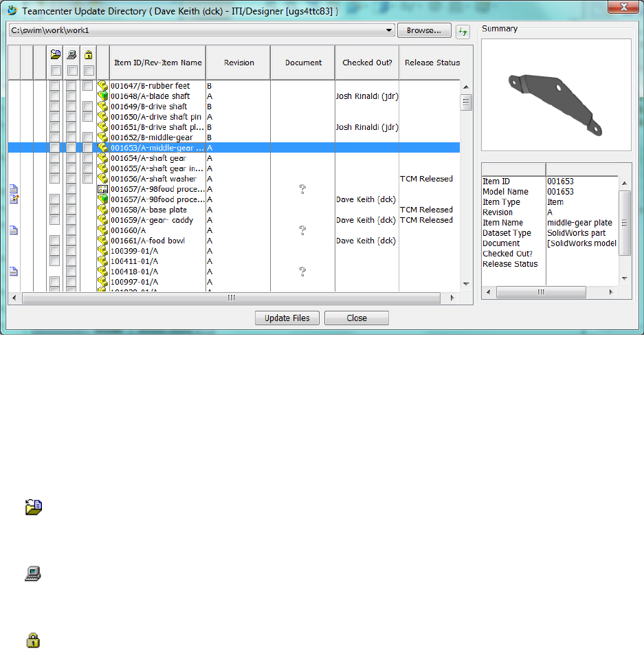Click the part icon beside 001654/A-shaft gear
This screenshot has height=649, width=644.
tap(102, 158)
